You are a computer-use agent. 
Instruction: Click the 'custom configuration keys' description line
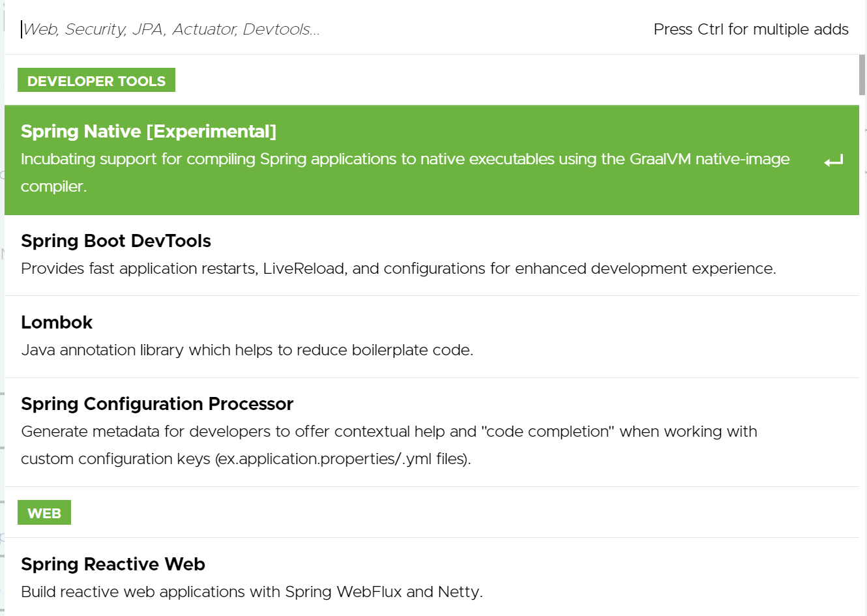(246, 459)
